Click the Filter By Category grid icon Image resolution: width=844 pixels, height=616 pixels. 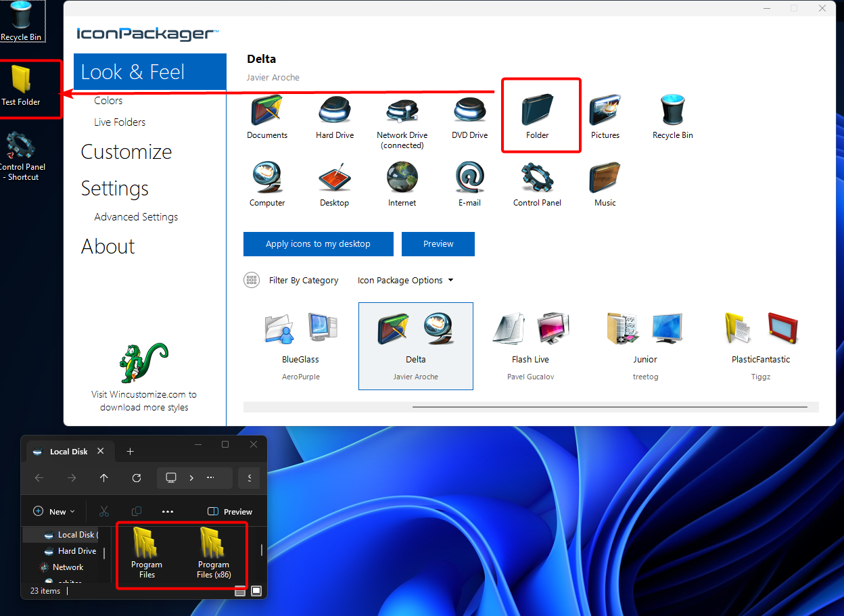[x=252, y=280]
